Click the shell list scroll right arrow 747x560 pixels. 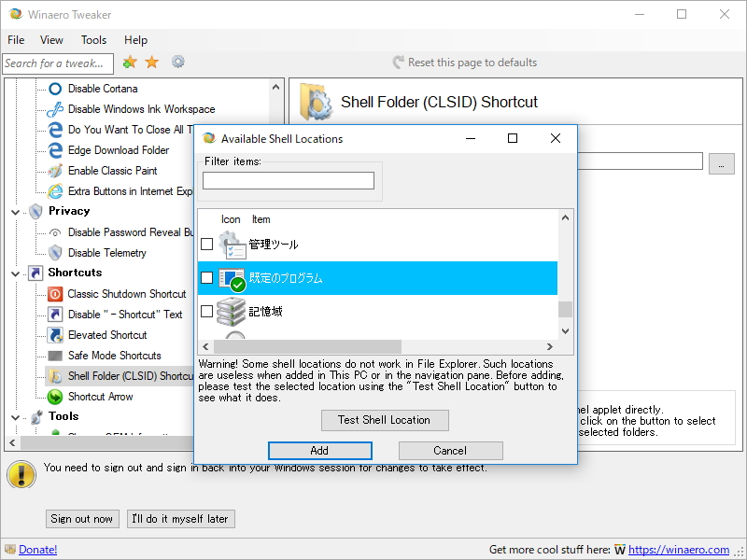[x=549, y=346]
